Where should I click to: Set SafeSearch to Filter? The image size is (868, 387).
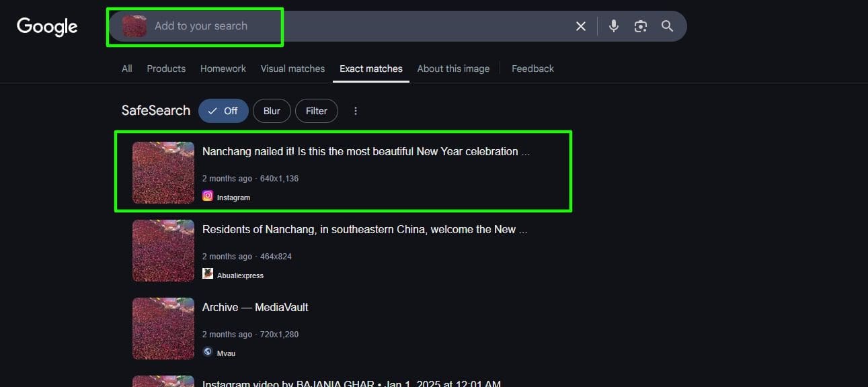[316, 111]
